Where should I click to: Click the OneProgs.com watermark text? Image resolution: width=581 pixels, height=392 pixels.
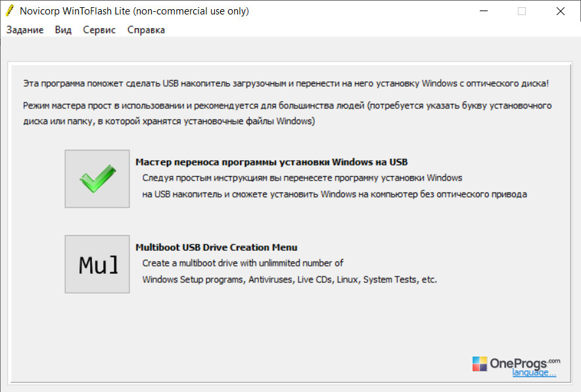coord(525,363)
